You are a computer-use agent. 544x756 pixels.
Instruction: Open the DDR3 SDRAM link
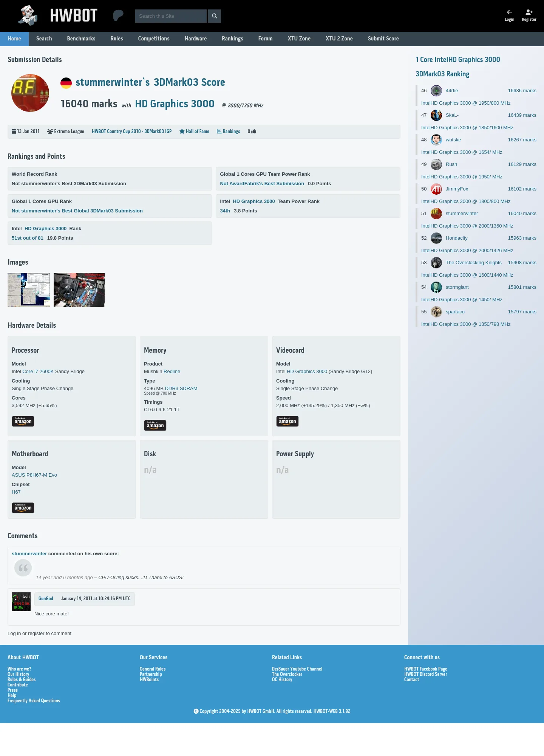[181, 389]
